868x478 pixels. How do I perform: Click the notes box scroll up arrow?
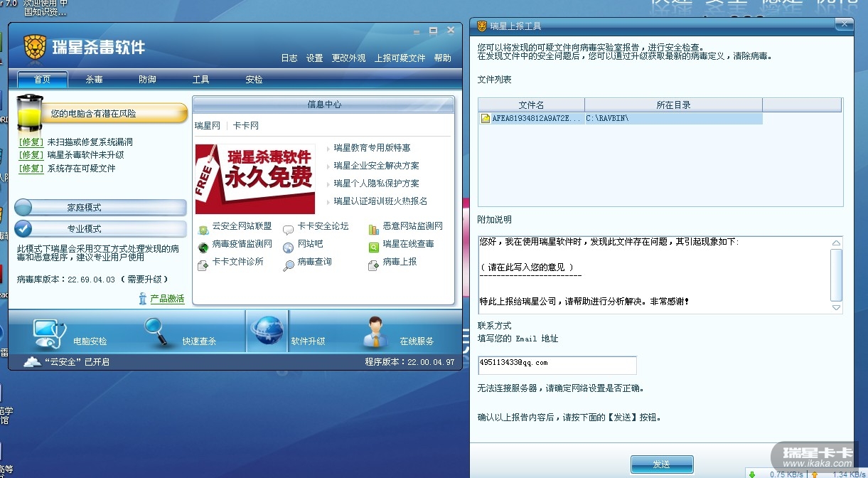click(837, 243)
